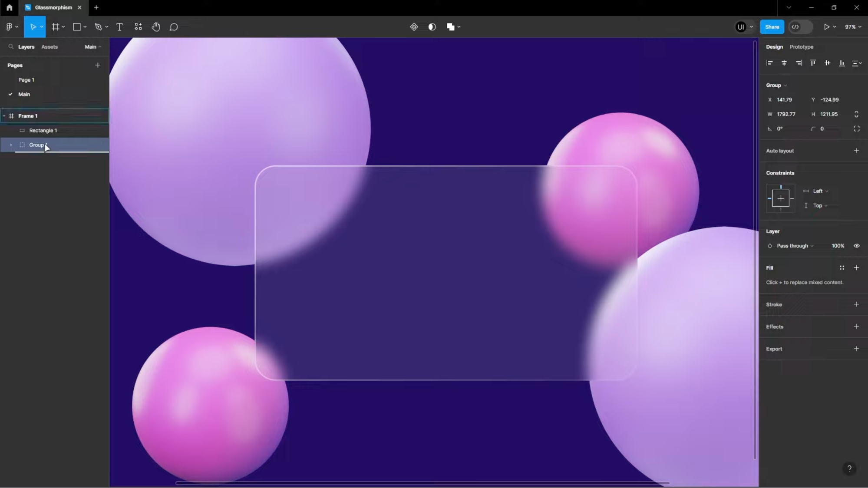
Task: Click the Share button
Action: 772,27
